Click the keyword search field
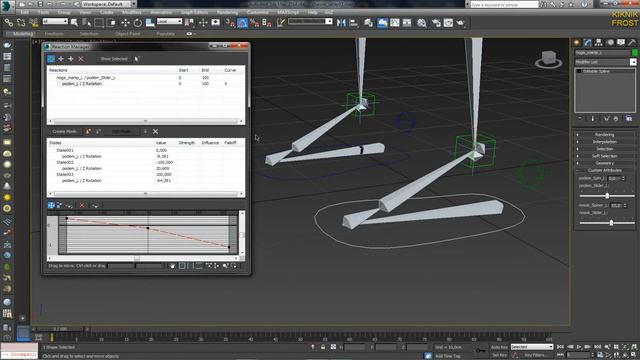 (504, 4)
